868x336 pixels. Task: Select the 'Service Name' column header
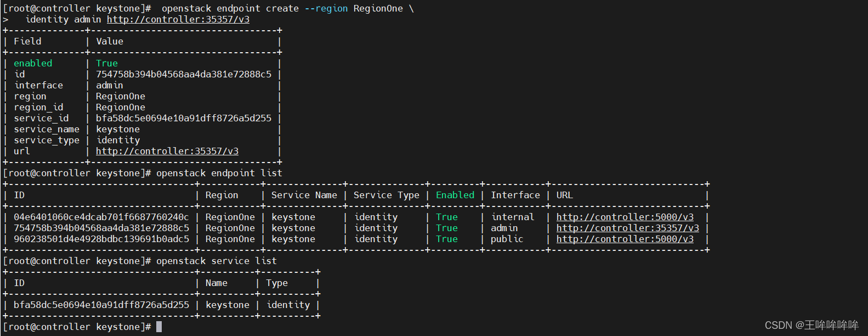tap(304, 195)
